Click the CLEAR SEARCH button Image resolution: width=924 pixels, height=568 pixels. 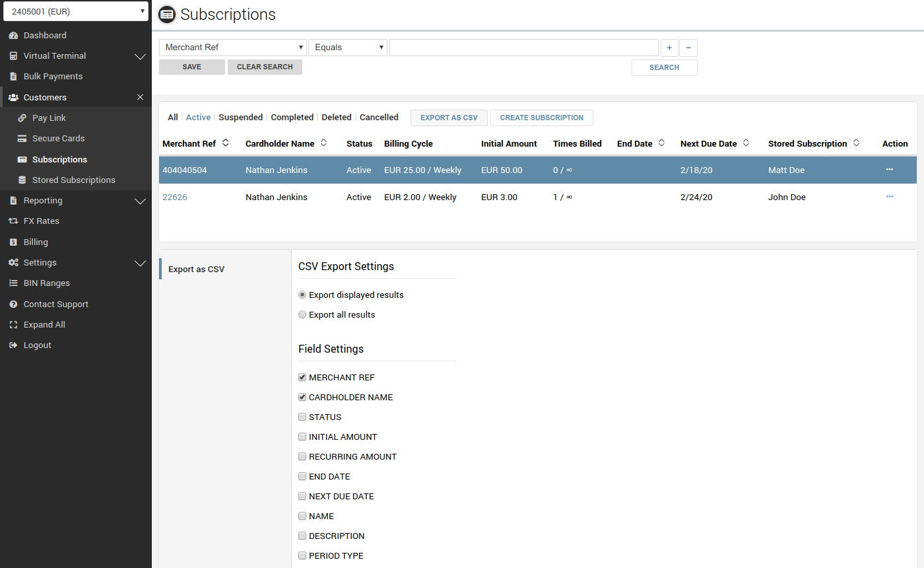(x=265, y=67)
